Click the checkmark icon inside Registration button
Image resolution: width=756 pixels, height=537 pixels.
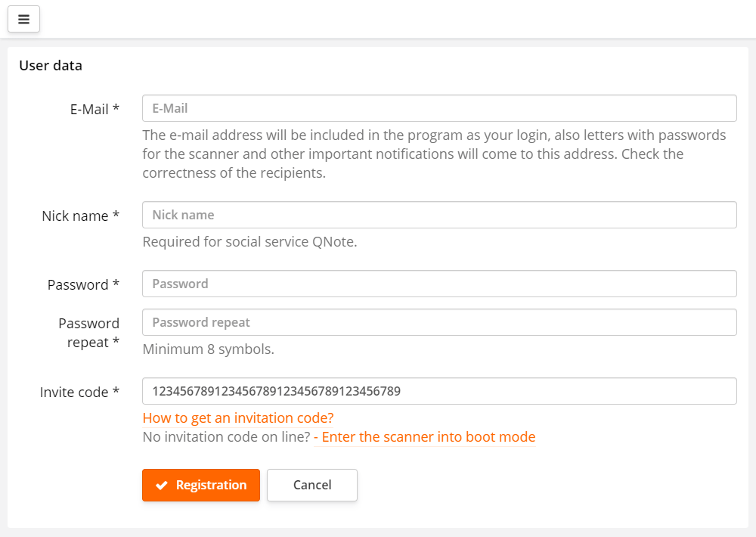point(161,485)
